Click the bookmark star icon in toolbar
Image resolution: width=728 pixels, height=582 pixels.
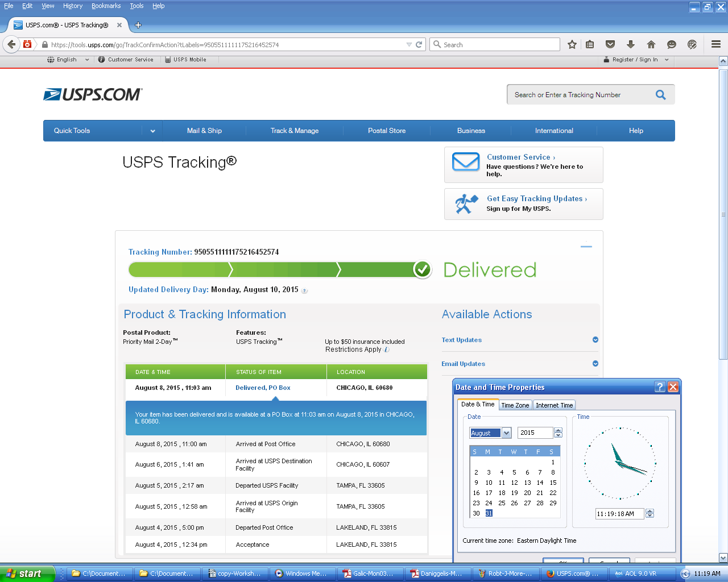(x=572, y=44)
